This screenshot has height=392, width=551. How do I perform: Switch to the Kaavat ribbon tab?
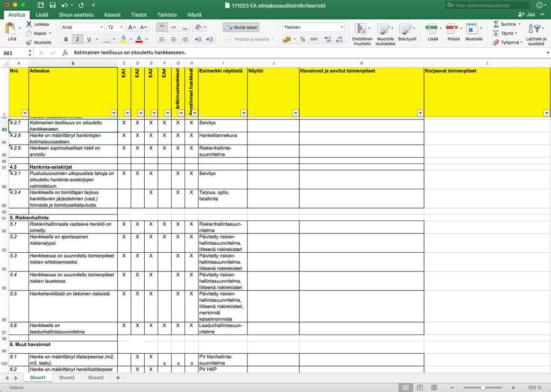(112, 15)
